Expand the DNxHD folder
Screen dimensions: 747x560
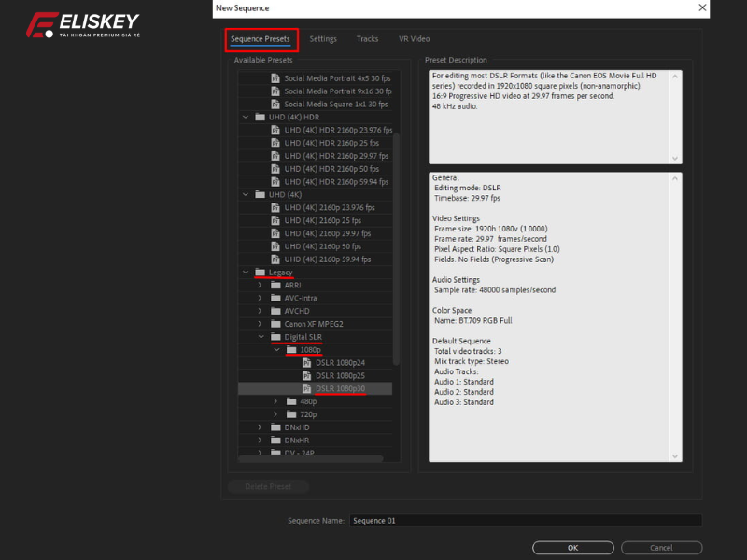261,427
